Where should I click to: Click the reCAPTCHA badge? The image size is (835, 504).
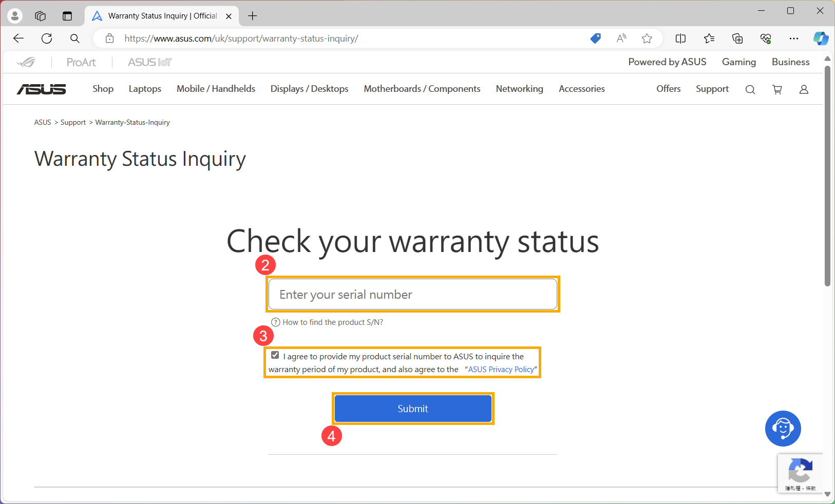[x=800, y=474]
